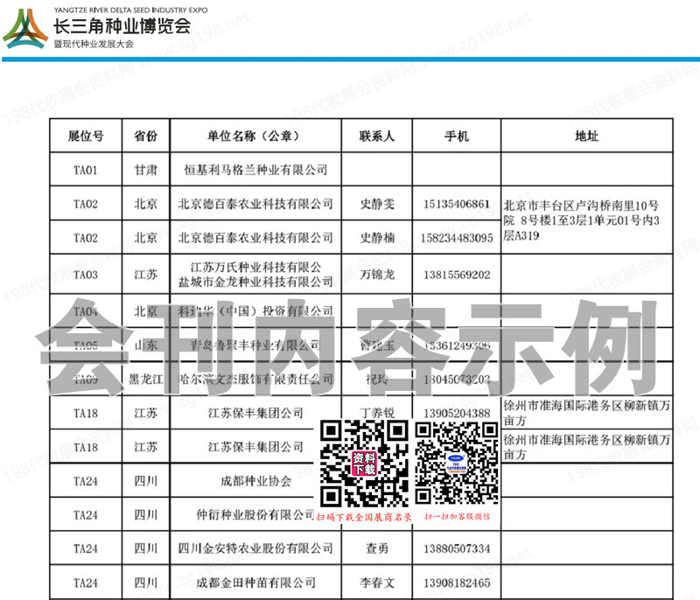Viewport: 700px width, 600px height.
Task: Select company 成都种业协会
Action: [x=255, y=481]
